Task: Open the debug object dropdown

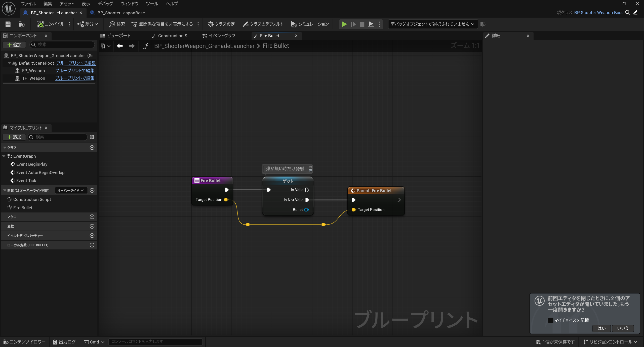Action: 432,24
